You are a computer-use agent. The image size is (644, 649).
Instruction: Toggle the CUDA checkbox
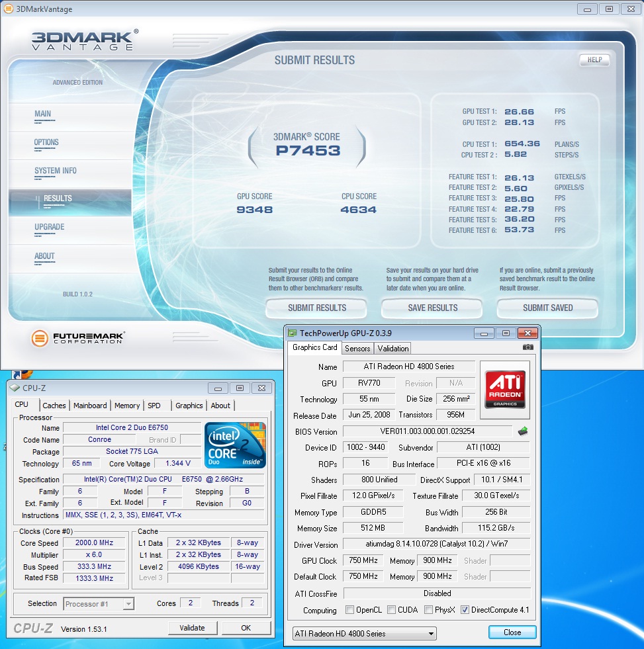point(391,610)
